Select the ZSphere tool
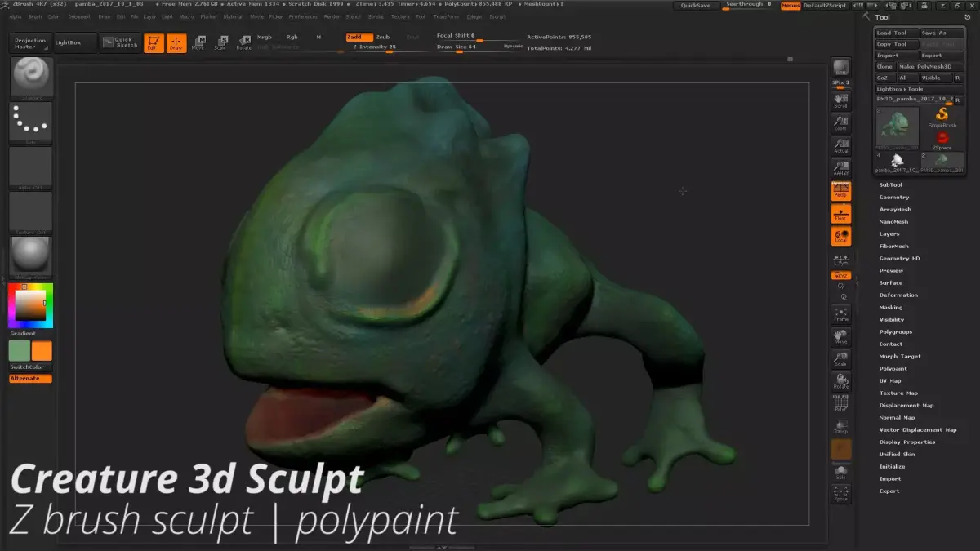 click(942, 139)
